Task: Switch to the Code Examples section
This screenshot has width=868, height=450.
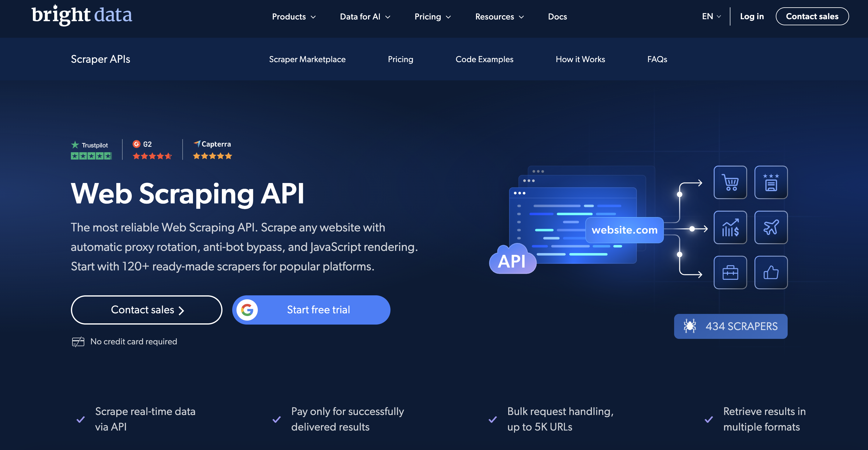Action: 485,59
